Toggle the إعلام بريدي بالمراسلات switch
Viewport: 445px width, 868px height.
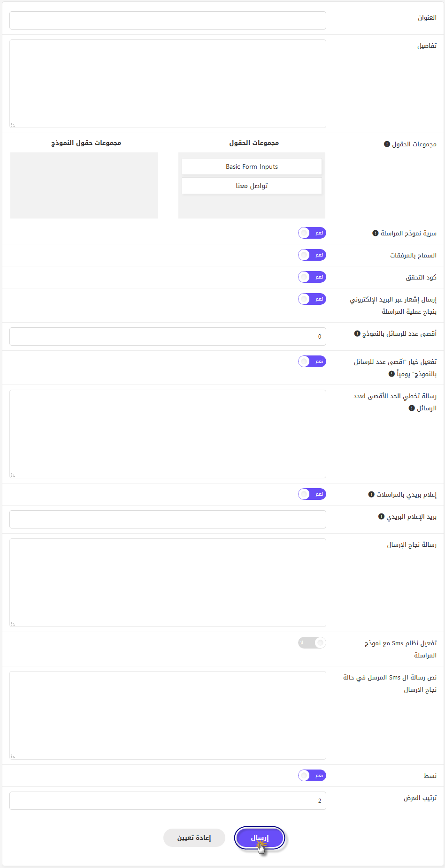pos(312,494)
